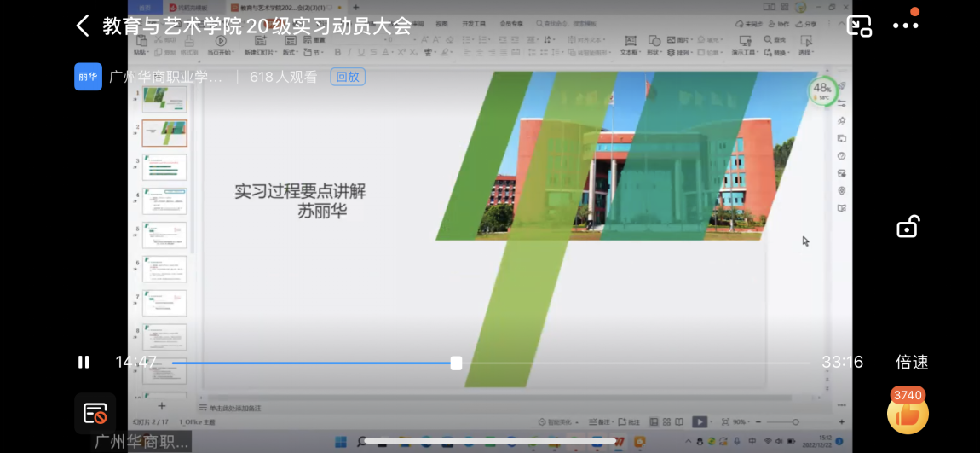Click the plus icon below the slide thumbnails
This screenshot has height=453, width=980.
(161, 406)
